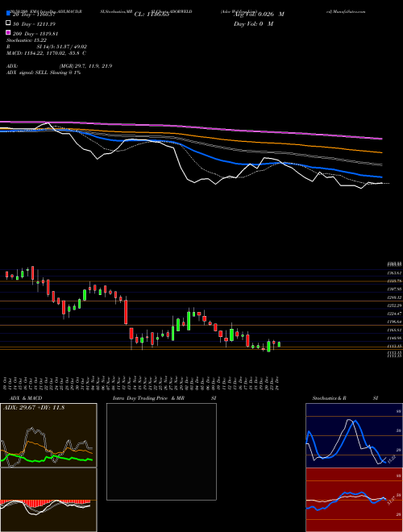Click the right end of the blue 20-day line
The width and height of the screenshot is (403, 532).
[381, 177]
